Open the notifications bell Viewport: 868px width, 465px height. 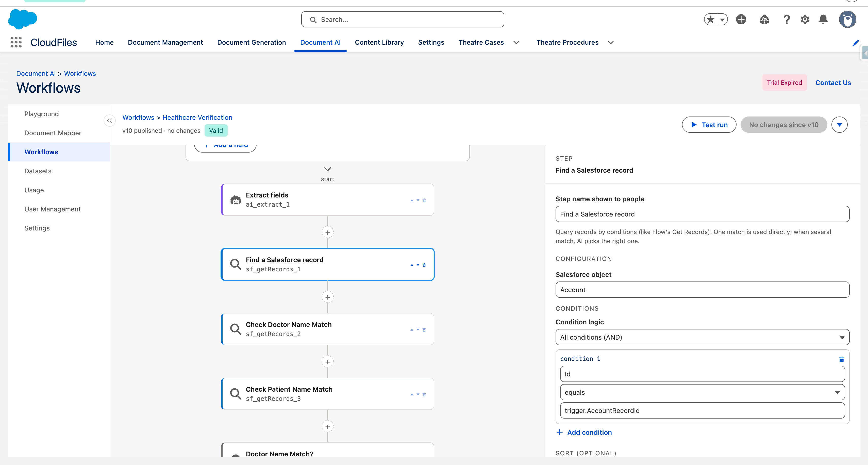click(x=823, y=20)
